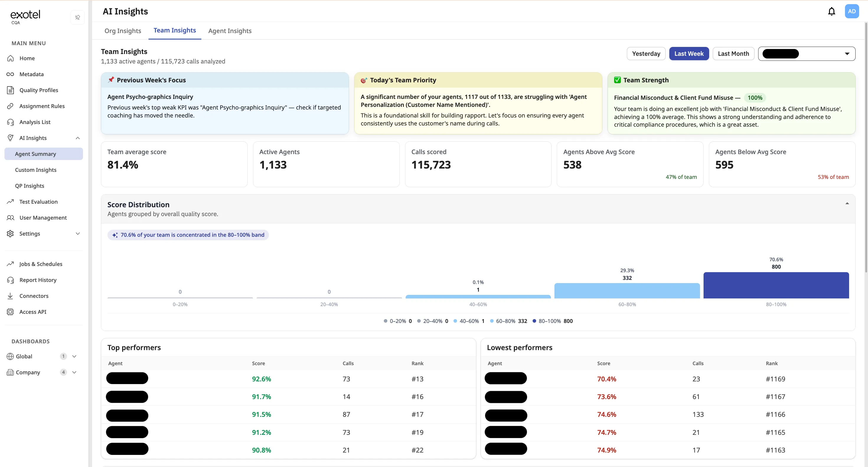The width and height of the screenshot is (868, 467).
Task: Click the Metadata infinity icon
Action: 10,74
